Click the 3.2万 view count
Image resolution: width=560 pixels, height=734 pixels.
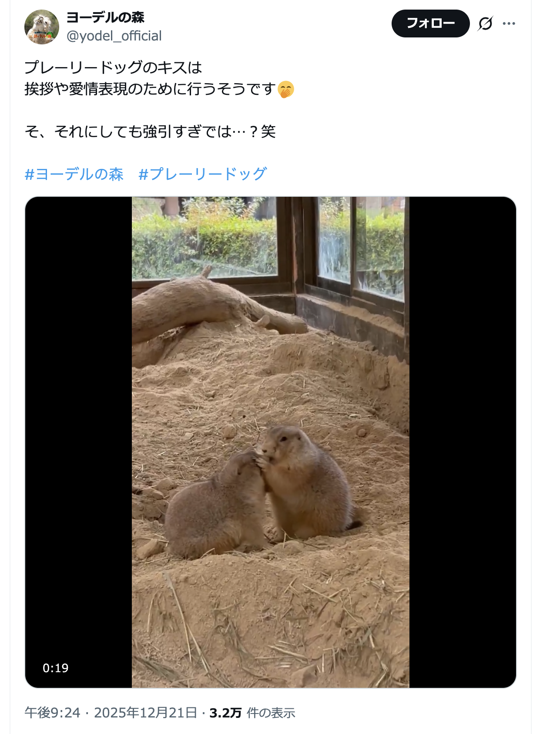[225, 713]
